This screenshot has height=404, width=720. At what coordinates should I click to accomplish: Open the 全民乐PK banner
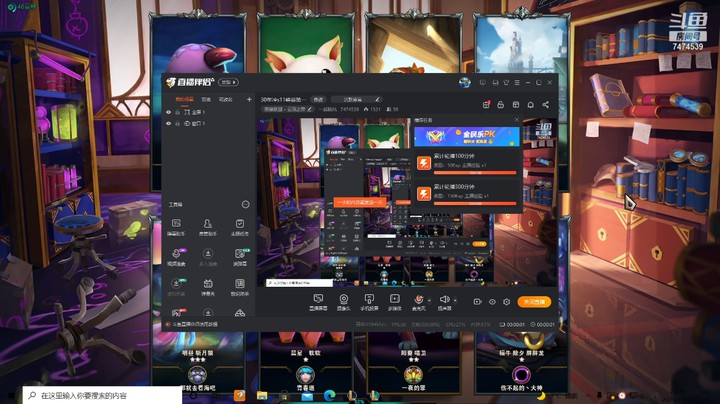tap(467, 136)
